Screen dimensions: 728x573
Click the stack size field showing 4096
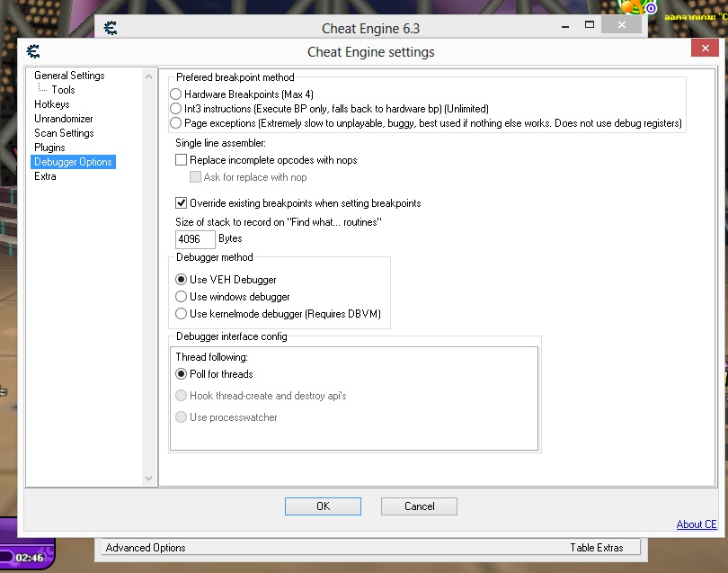(x=195, y=239)
